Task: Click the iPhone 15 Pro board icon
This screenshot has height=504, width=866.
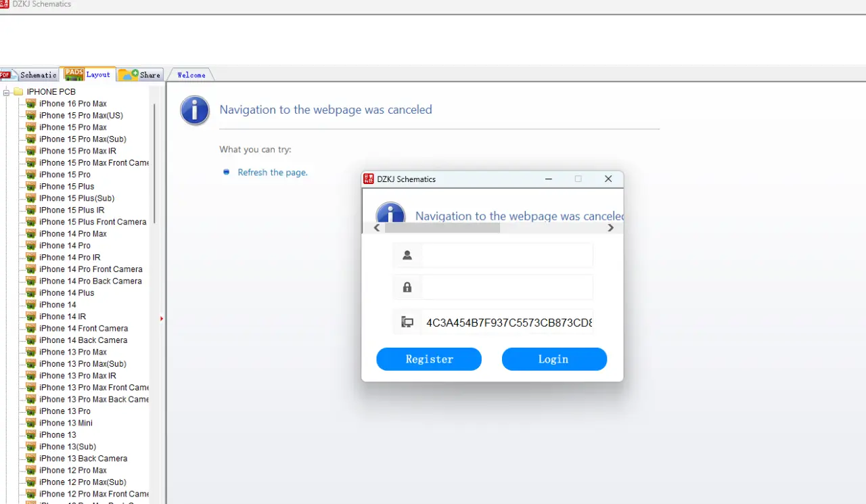Action: 30,175
